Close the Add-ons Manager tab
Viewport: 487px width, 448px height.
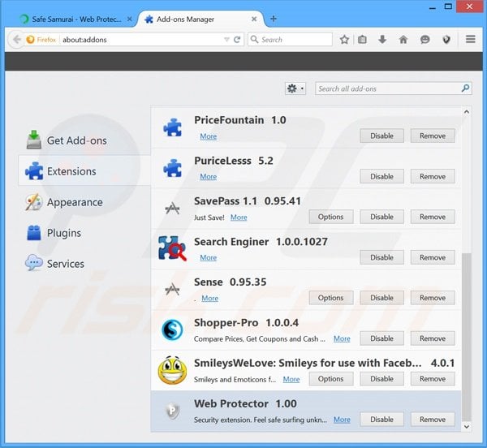[x=254, y=19]
